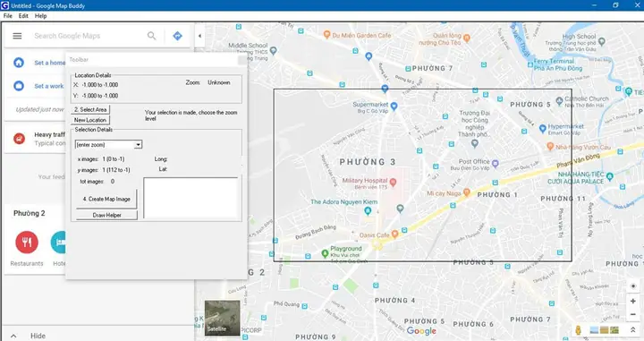Click the Quán lòng nướng Chú Tèo marker
The image size is (644, 341).
click(467, 38)
